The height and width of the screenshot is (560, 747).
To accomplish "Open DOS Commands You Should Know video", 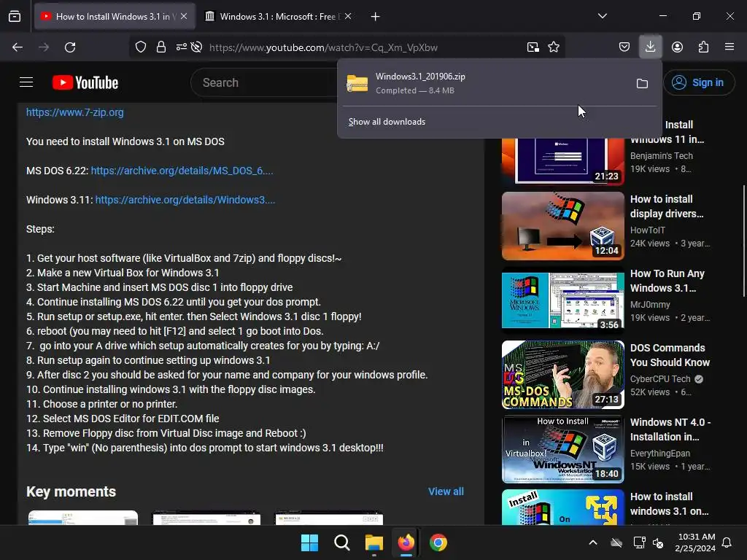I will coord(670,355).
